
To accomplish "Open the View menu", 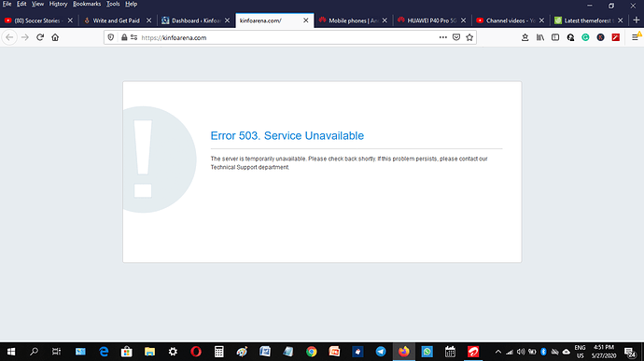I will [37, 4].
